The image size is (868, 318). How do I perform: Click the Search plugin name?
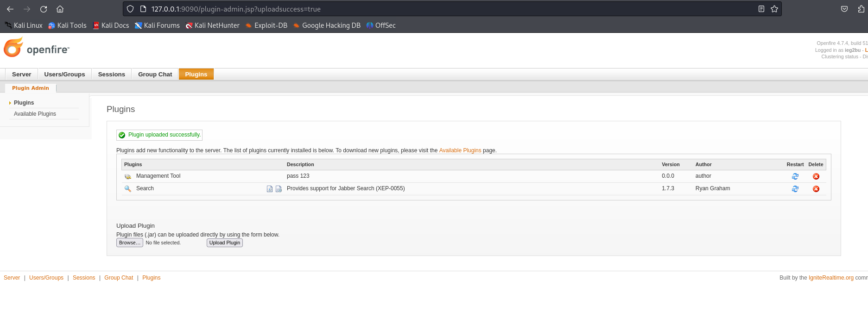point(145,188)
